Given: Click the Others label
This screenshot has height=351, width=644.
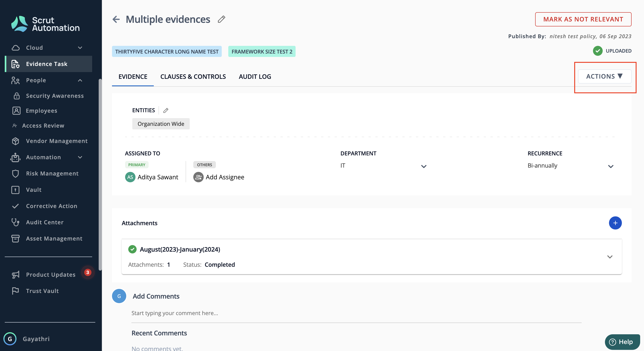Looking at the screenshot, I should pos(204,165).
